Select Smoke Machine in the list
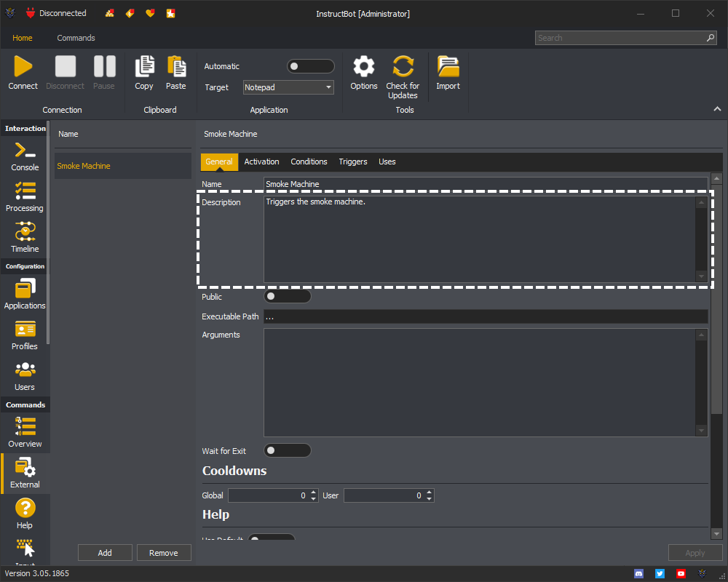 123,166
